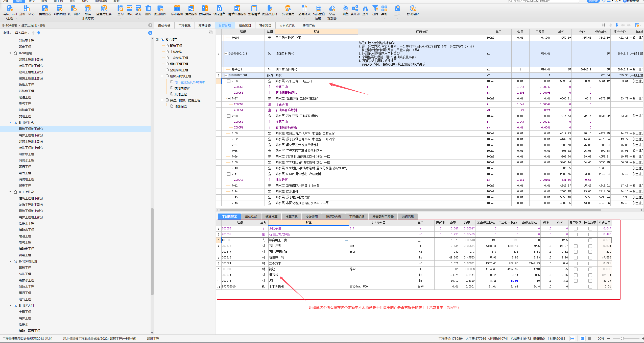Viewport: 644px width, 343px height.
Task: Toggle 是否暂估 checkbox for 汽油 row
Action: pos(576,281)
